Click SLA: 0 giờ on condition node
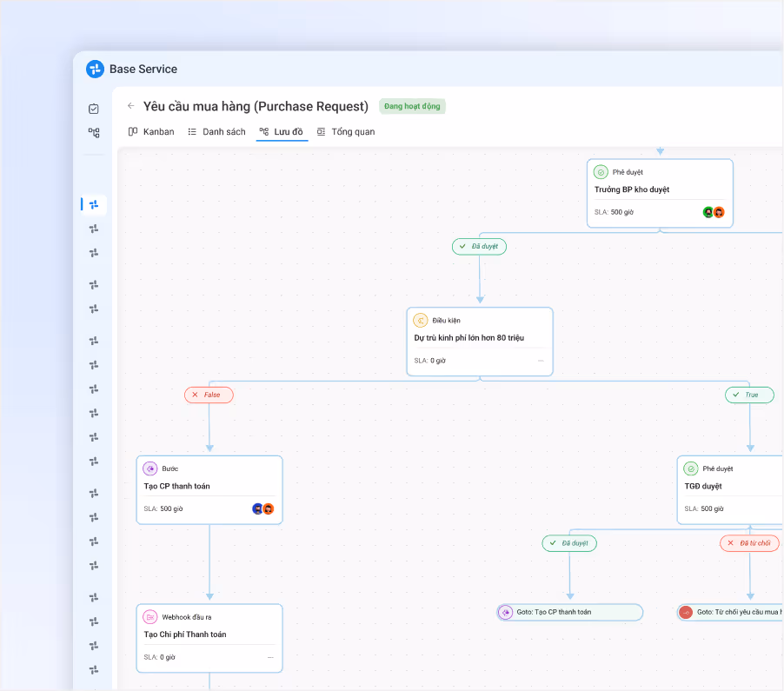 [x=430, y=361]
